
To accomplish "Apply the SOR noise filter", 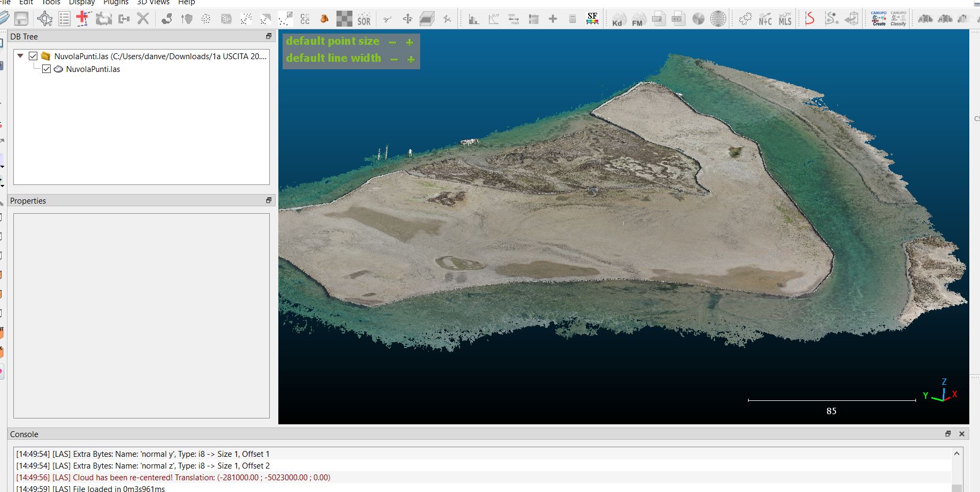I will point(363,18).
